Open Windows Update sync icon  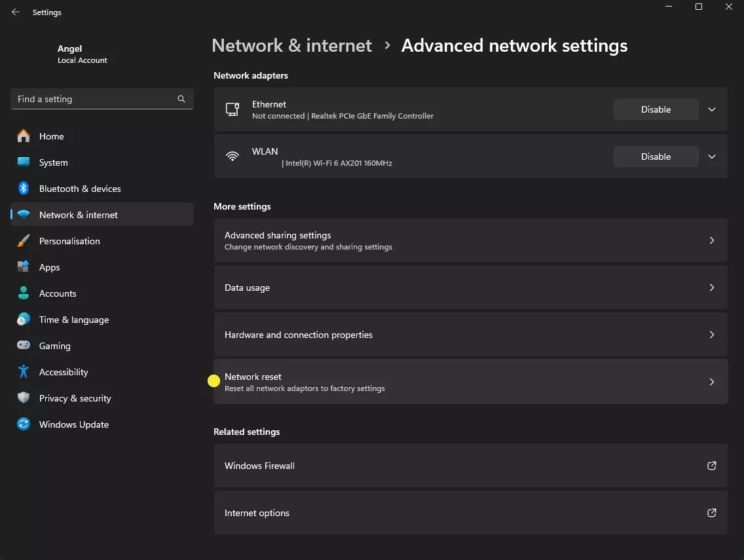click(x=24, y=424)
